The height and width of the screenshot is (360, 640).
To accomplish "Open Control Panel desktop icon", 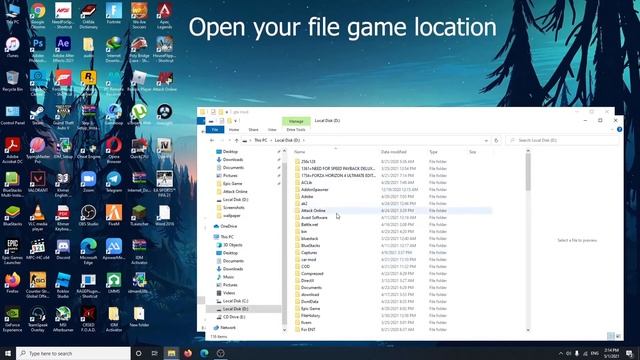I will (13, 115).
